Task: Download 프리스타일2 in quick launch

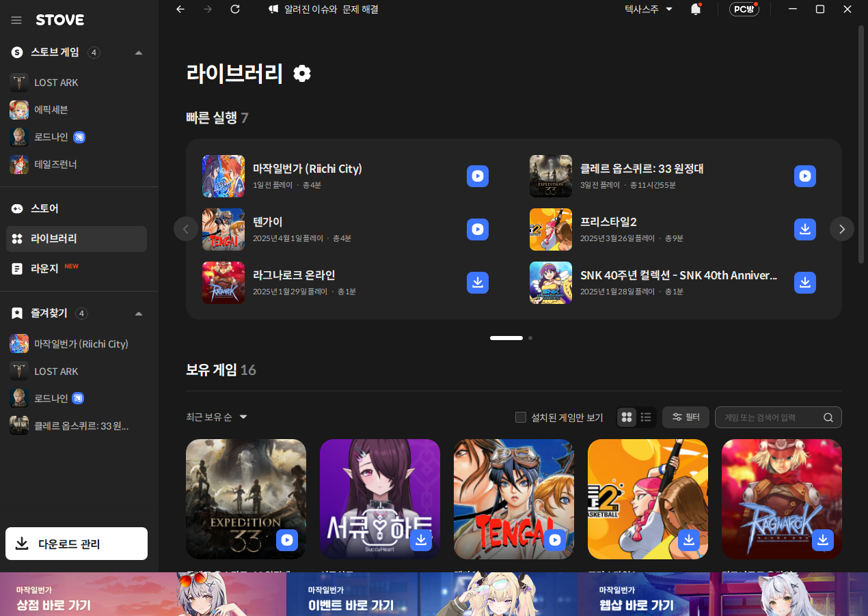Action: pyautogui.click(x=805, y=229)
